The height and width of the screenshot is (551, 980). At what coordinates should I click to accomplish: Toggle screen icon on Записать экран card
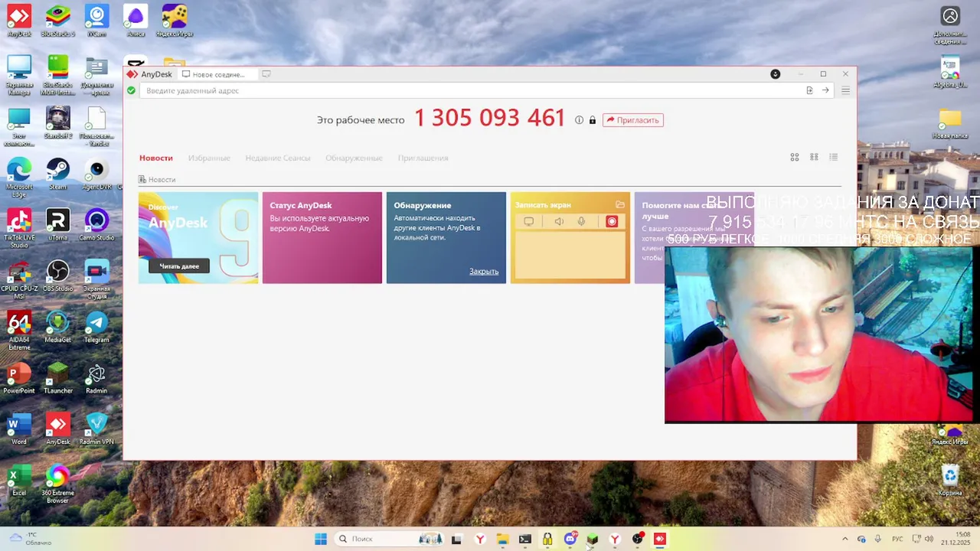[x=528, y=221]
